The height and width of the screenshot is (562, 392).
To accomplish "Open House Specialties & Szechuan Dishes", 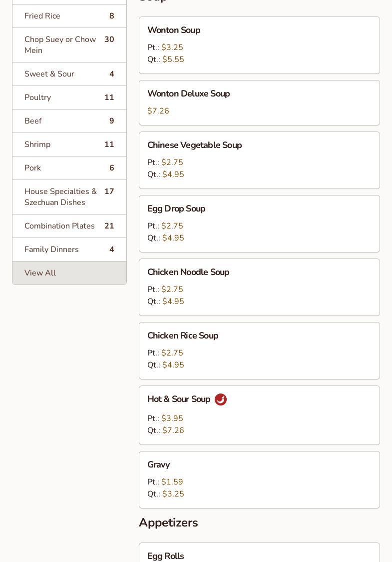I will (x=69, y=197).
